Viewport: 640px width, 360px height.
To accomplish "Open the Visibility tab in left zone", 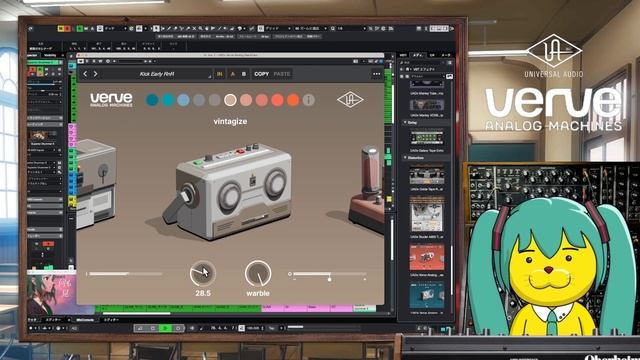I will click(x=50, y=55).
